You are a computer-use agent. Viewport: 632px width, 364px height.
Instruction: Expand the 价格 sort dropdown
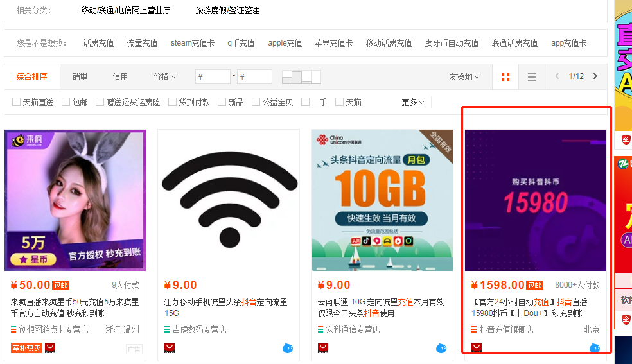pos(164,76)
